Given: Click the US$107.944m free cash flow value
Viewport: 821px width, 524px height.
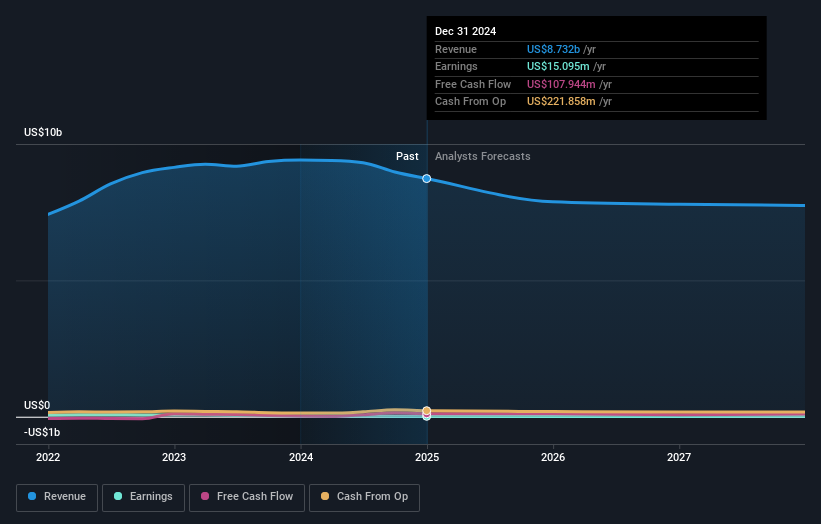Looking at the screenshot, I should (x=561, y=84).
